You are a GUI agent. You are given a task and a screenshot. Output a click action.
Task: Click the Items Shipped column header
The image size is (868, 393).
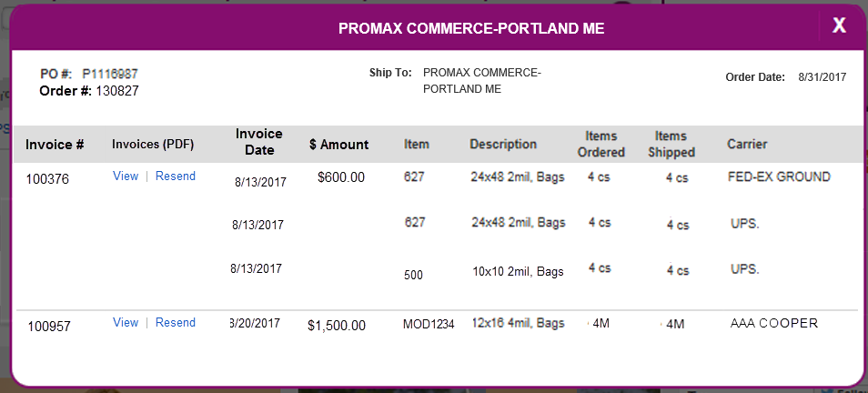pyautogui.click(x=671, y=144)
